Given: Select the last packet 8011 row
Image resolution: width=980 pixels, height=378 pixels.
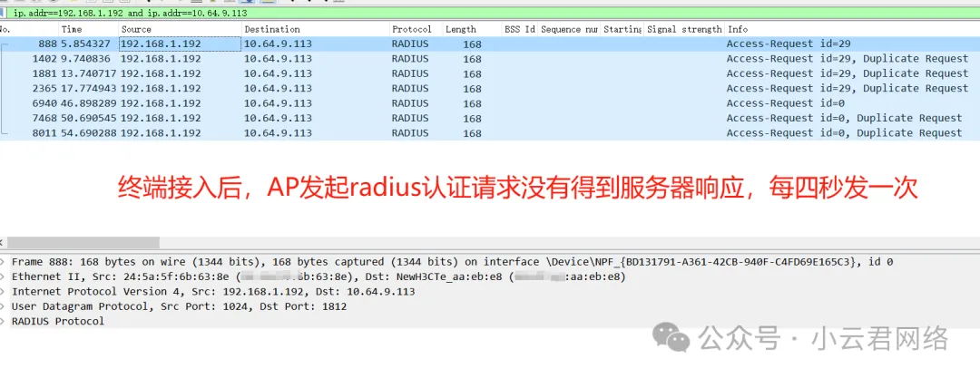Looking at the screenshot, I should point(363,133).
